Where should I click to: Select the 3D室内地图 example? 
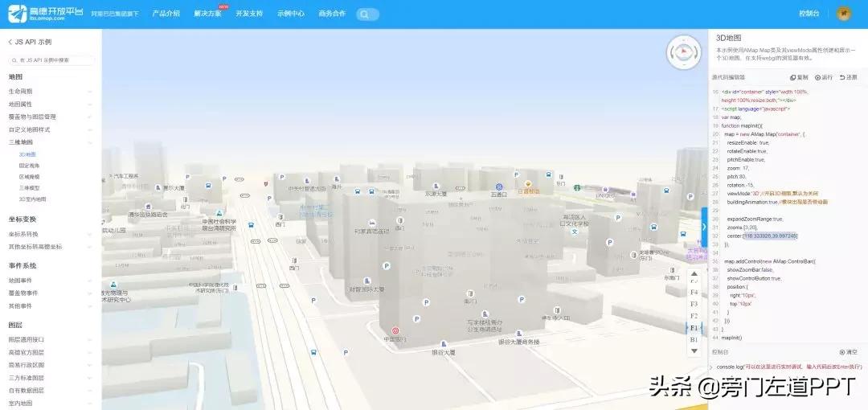[x=33, y=199]
